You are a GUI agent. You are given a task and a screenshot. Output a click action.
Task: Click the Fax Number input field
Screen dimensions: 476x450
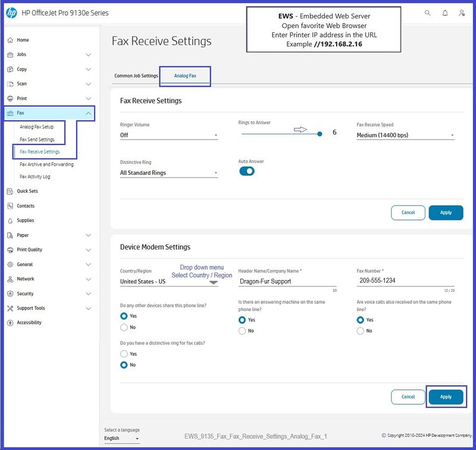point(405,281)
